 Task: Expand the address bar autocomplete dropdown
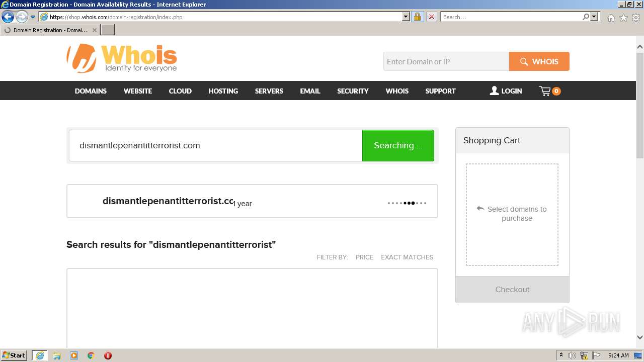(406, 17)
